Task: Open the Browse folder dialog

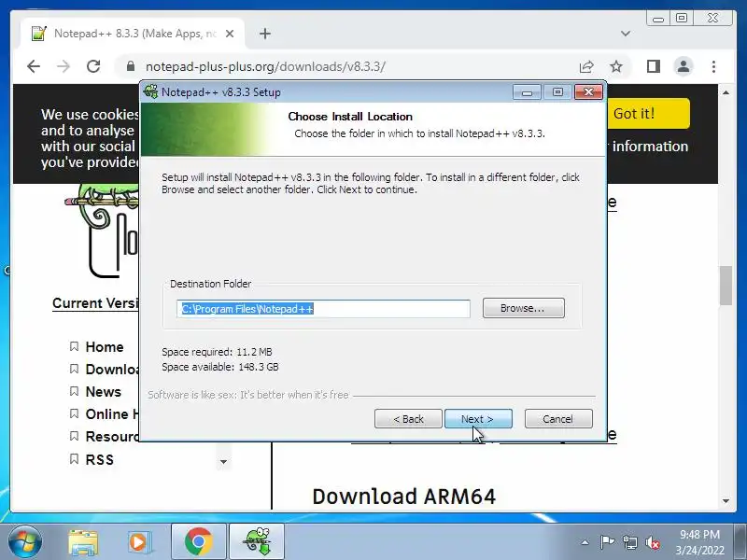Action: [x=523, y=308]
